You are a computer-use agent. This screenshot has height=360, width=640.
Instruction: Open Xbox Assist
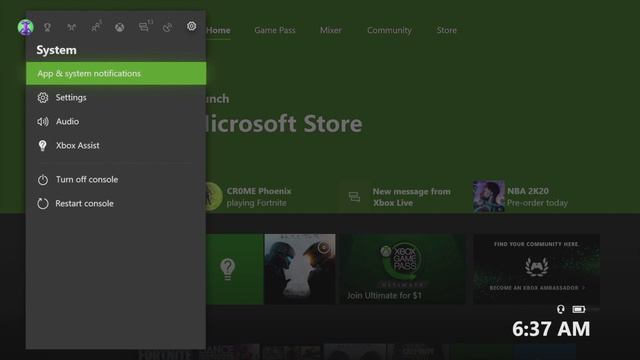pyautogui.click(x=116, y=146)
